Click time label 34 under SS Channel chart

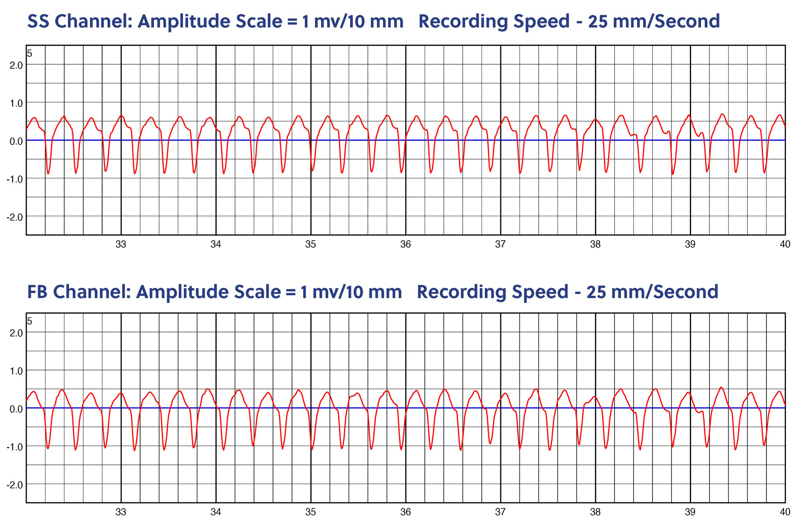point(216,245)
